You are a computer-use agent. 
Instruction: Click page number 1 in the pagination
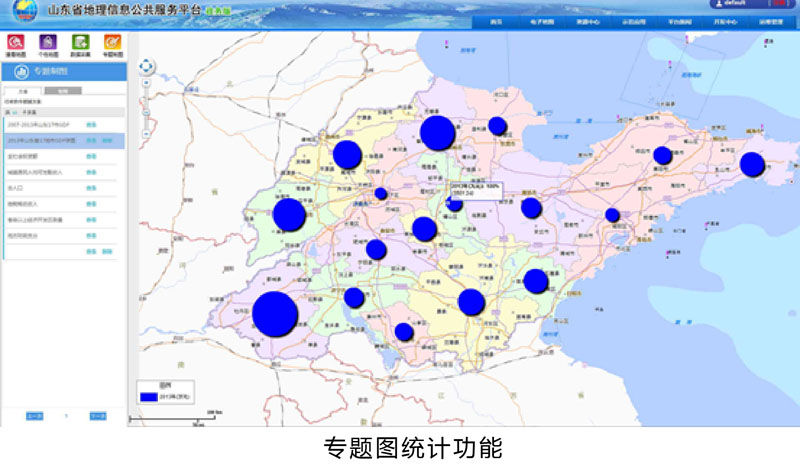pyautogui.click(x=66, y=416)
